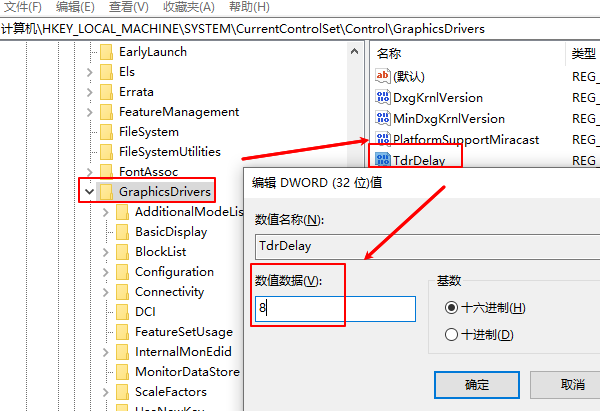Expand the InternalMonEdid subkey

tap(106, 352)
